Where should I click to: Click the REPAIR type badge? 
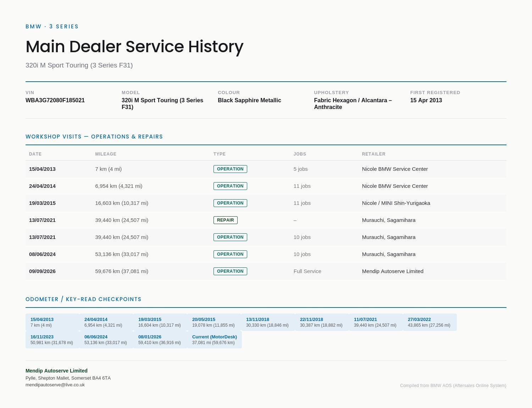pyautogui.click(x=225, y=220)
